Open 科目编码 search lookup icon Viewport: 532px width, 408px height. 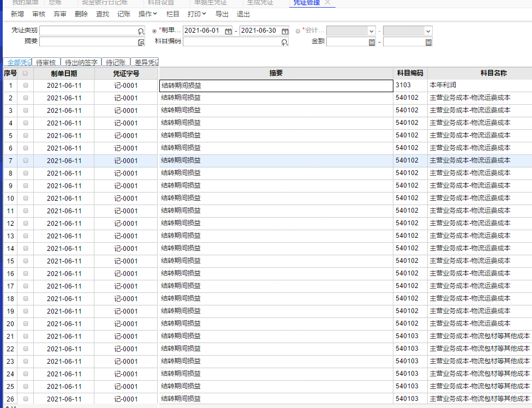[x=284, y=42]
